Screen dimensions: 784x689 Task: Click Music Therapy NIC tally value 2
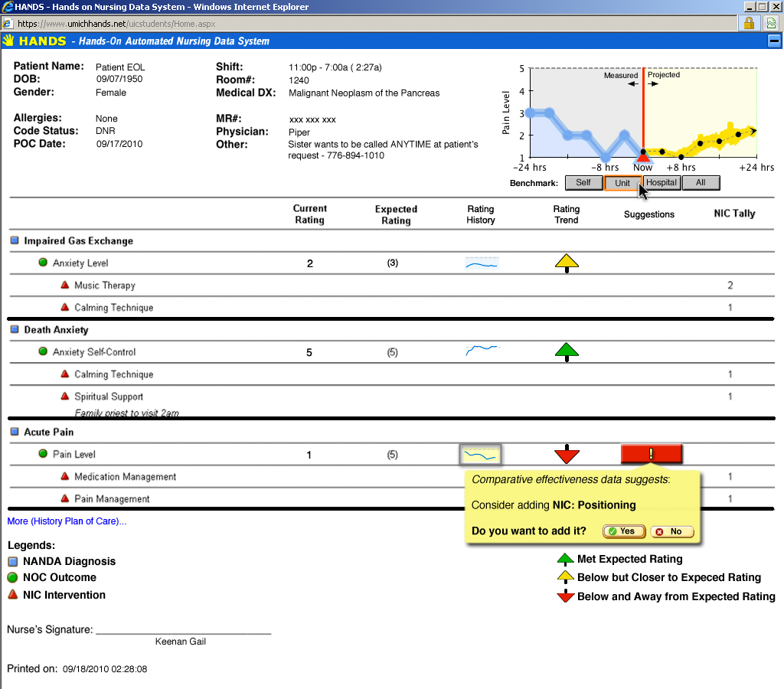pyautogui.click(x=730, y=285)
